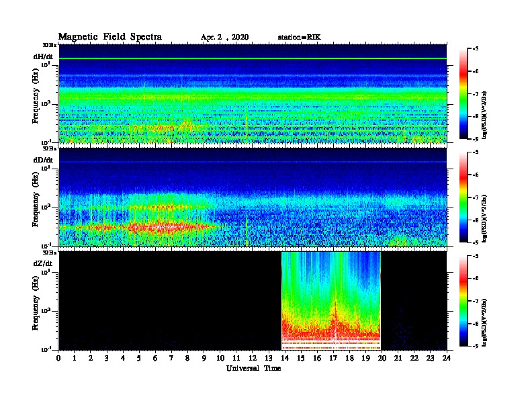Click the "station=RIK" label
Image resolution: width=532 pixels, height=411 pixels.
coord(299,37)
